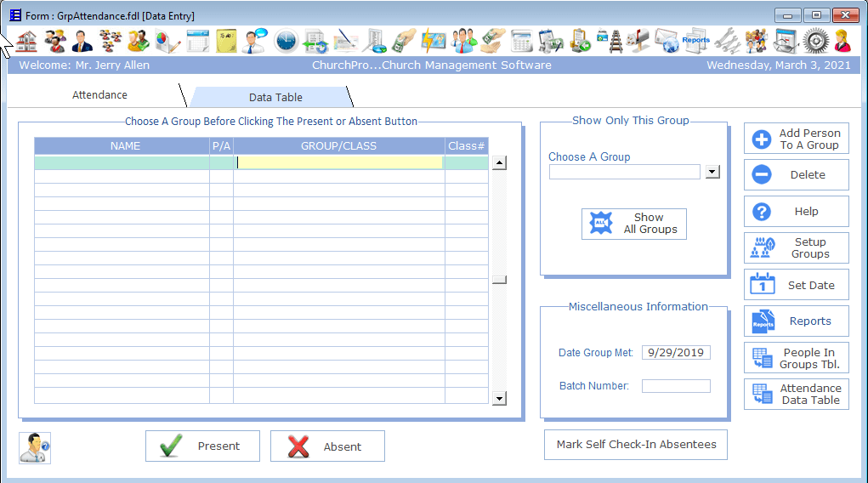Click the Class# column header
868x483 pixels.
tap(467, 146)
